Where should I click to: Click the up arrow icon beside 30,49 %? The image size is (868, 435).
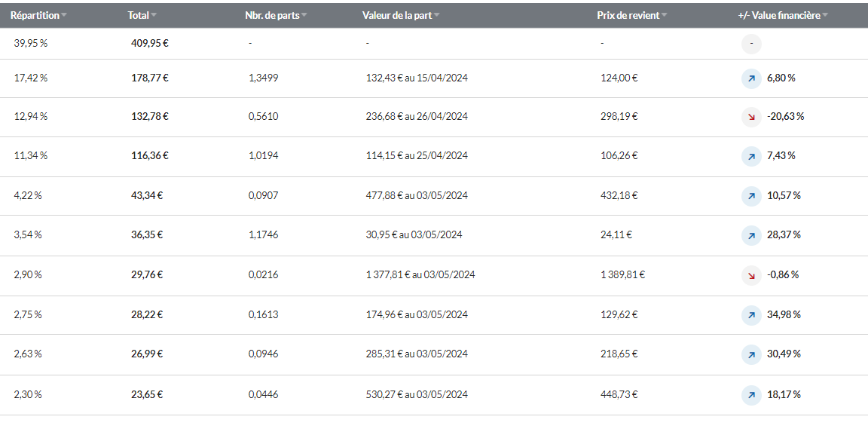751,354
